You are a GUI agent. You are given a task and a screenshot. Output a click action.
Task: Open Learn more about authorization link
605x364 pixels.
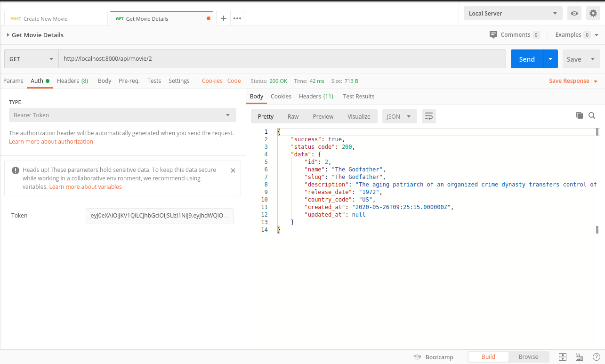pyautogui.click(x=51, y=141)
